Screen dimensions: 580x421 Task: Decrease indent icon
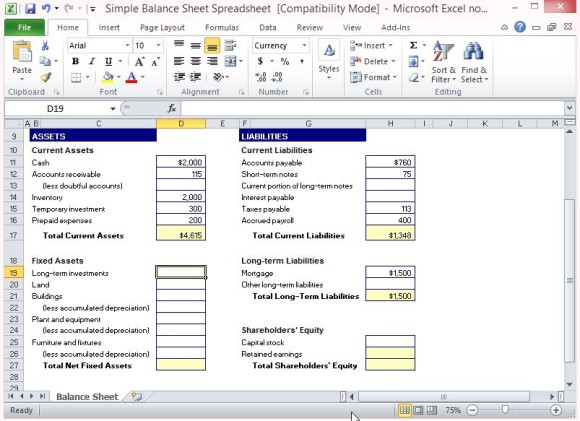point(179,77)
